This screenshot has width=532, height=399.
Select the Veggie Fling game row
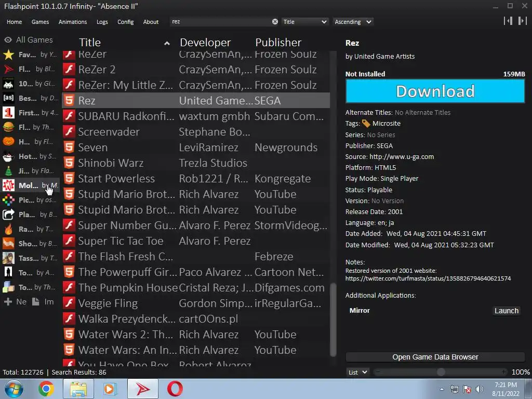coord(196,303)
